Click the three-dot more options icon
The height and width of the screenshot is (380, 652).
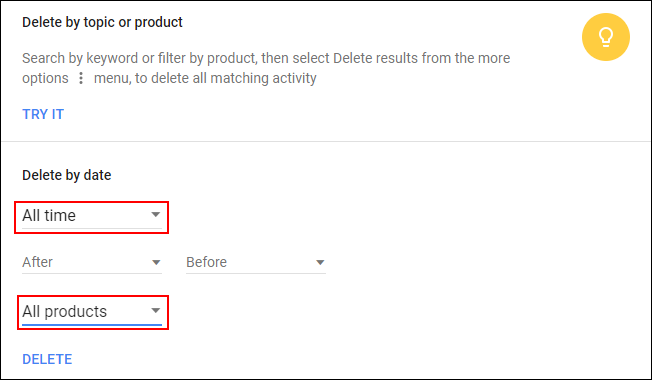[x=81, y=78]
